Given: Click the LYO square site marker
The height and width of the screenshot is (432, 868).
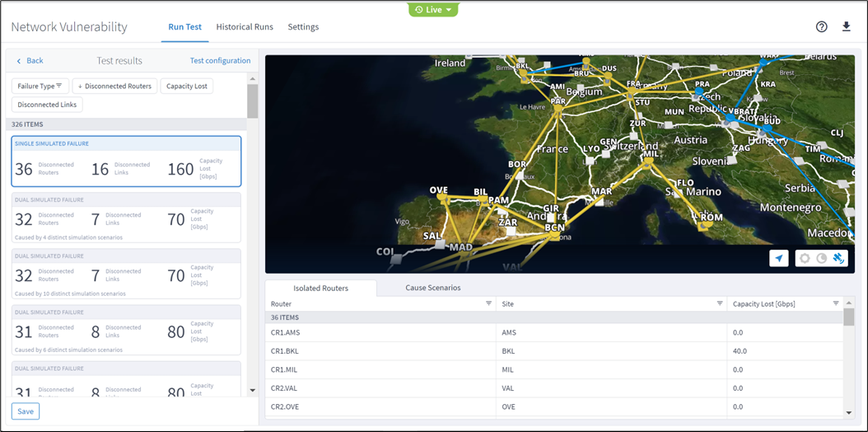Looking at the screenshot, I should pos(590,160).
